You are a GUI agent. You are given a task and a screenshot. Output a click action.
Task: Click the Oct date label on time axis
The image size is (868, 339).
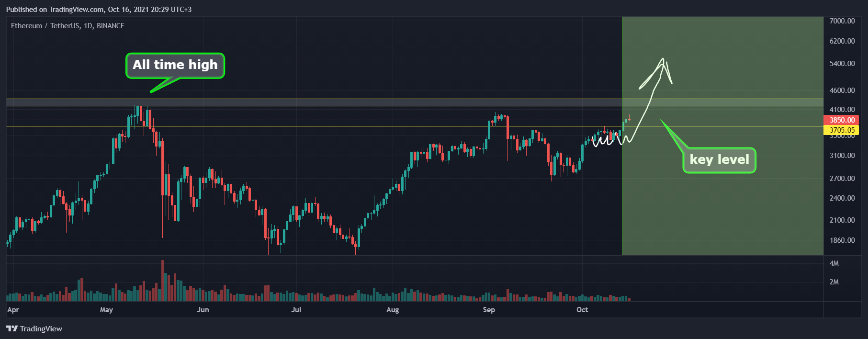pos(582,310)
